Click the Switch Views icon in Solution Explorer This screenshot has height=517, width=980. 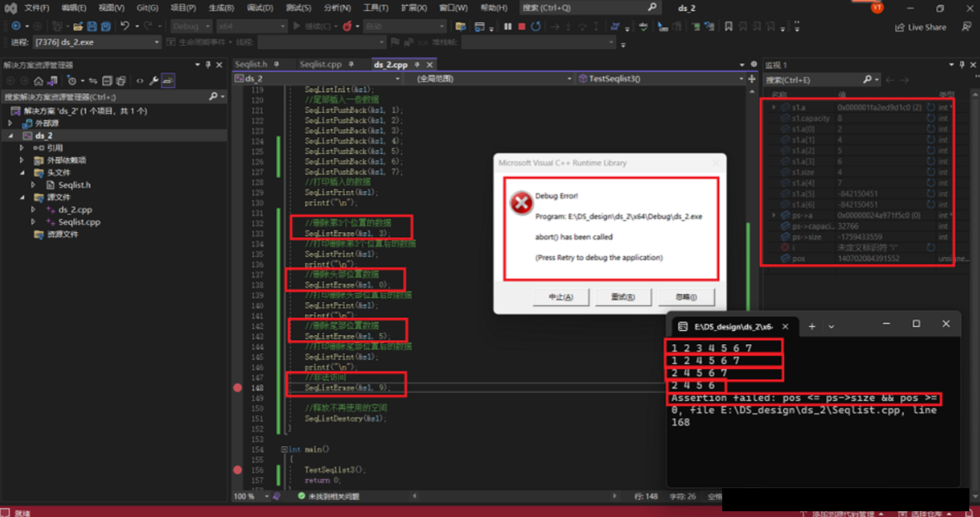pyautogui.click(x=53, y=81)
